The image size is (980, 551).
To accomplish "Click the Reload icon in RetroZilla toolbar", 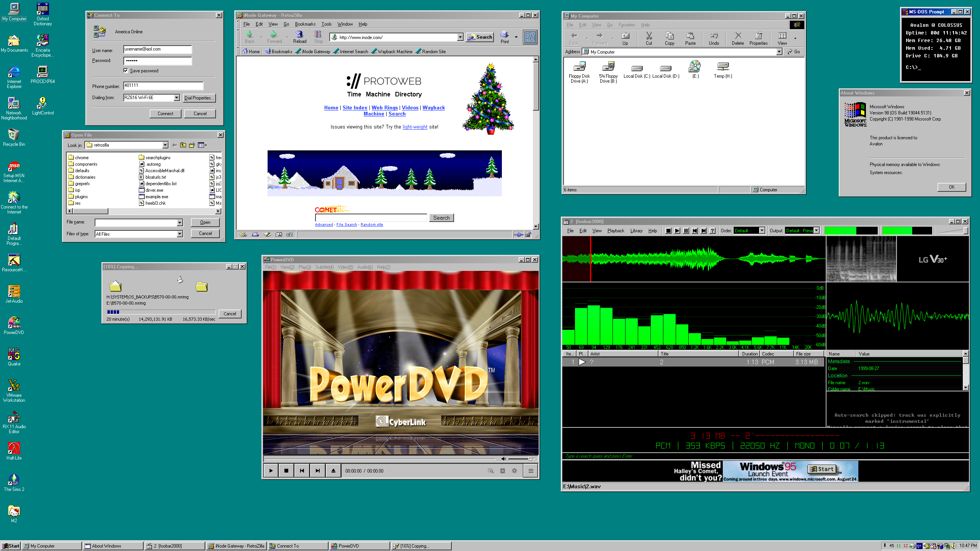I will pyautogui.click(x=300, y=37).
